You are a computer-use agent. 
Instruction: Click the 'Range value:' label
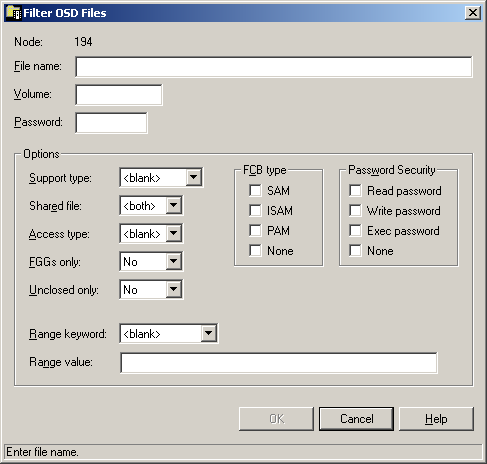point(61,362)
